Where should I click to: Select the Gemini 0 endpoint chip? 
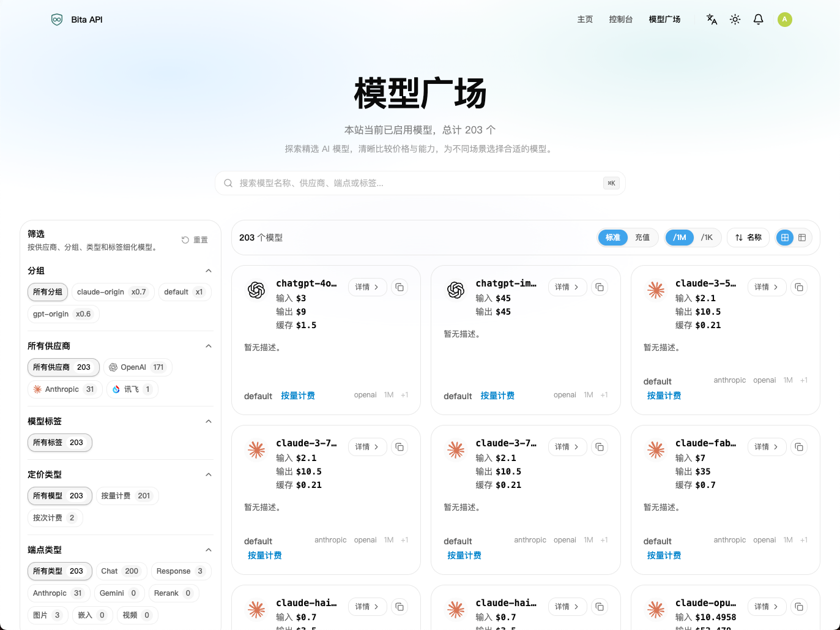point(119,593)
